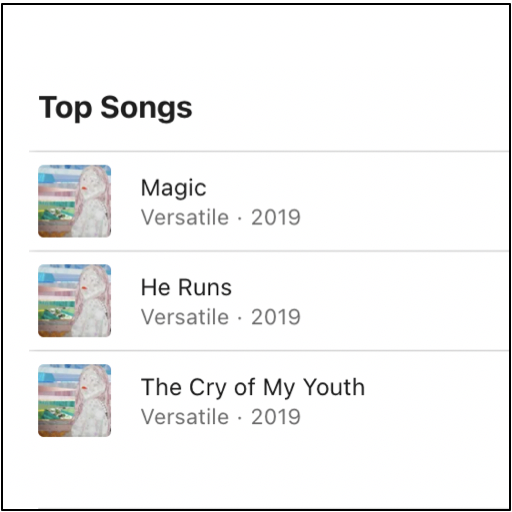Play the song titled Magic

(x=173, y=188)
